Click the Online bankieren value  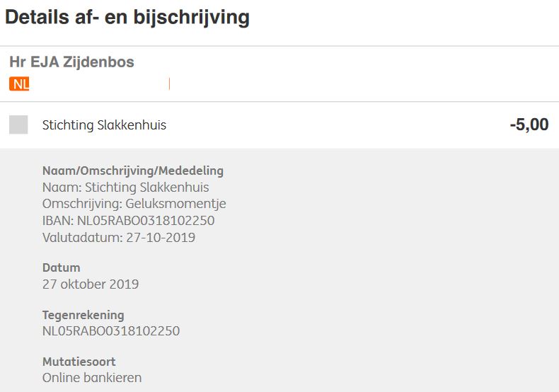click(x=92, y=378)
